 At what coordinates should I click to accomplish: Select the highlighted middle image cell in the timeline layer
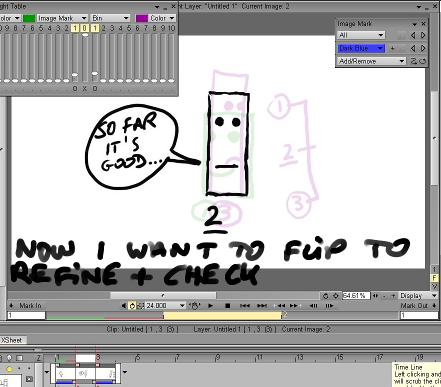point(86,373)
